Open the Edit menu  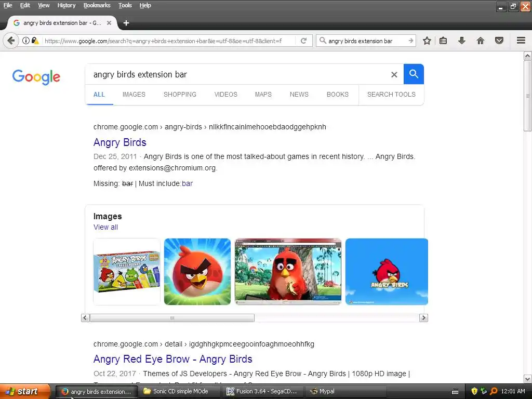(x=25, y=5)
